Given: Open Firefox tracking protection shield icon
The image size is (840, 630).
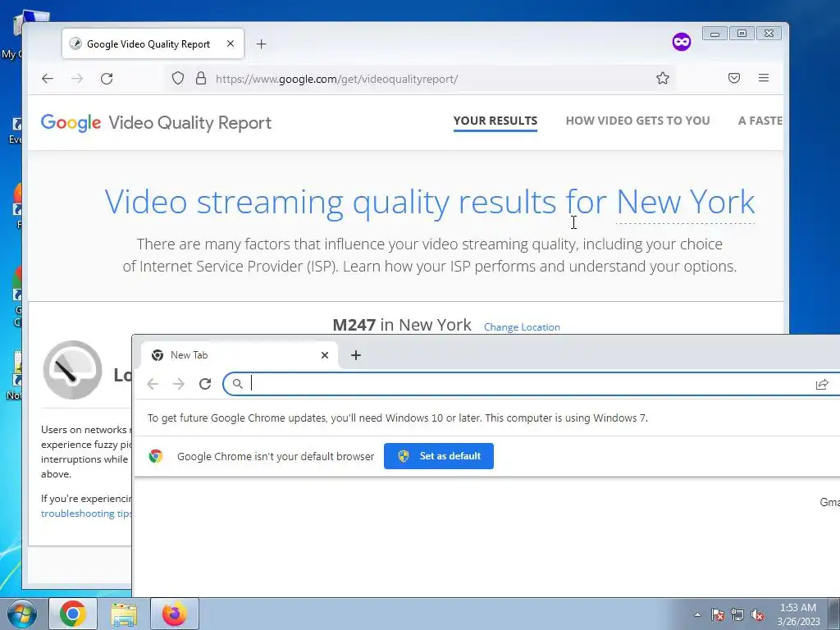Looking at the screenshot, I should [x=178, y=78].
